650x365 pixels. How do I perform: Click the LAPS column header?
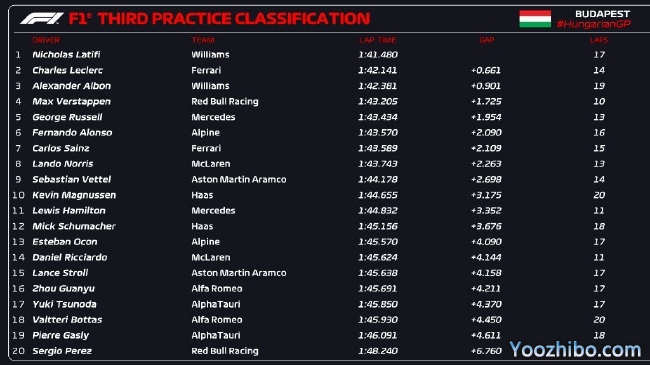pyautogui.click(x=599, y=40)
